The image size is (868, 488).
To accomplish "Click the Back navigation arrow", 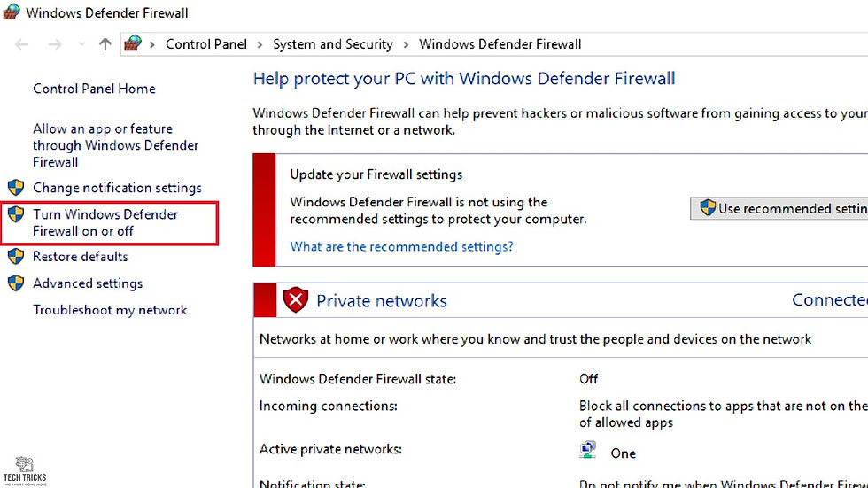I will click(21, 44).
